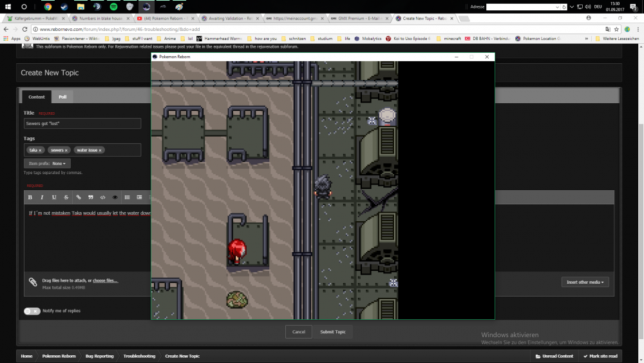Add a spoiler with the eye icon
The width and height of the screenshot is (644, 363).
click(x=115, y=197)
